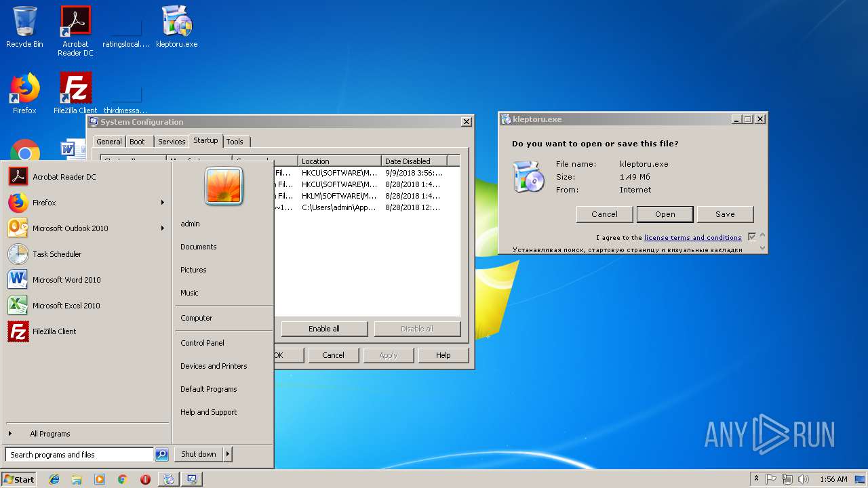Cancel the System Configuration dialog
Screen dimensions: 868x488
[333, 355]
